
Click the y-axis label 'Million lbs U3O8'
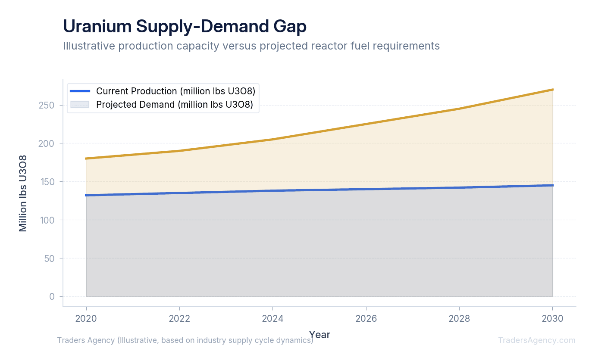pyautogui.click(x=23, y=193)
